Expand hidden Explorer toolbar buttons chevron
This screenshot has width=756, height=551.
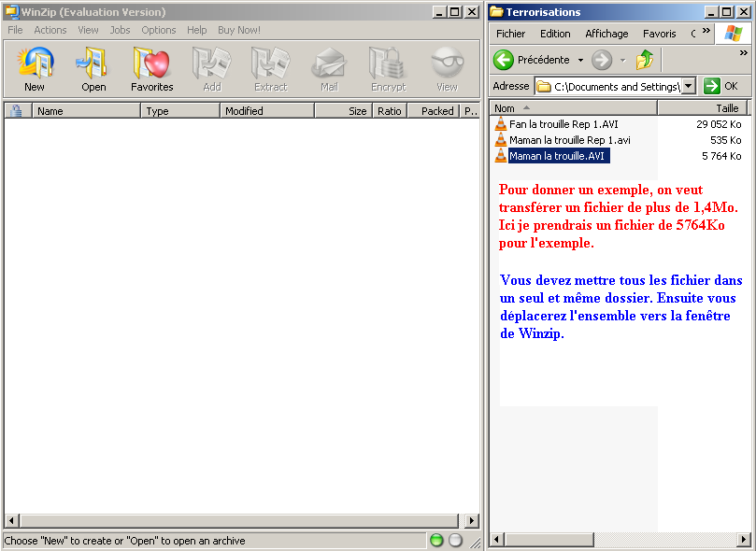pyautogui.click(x=744, y=53)
